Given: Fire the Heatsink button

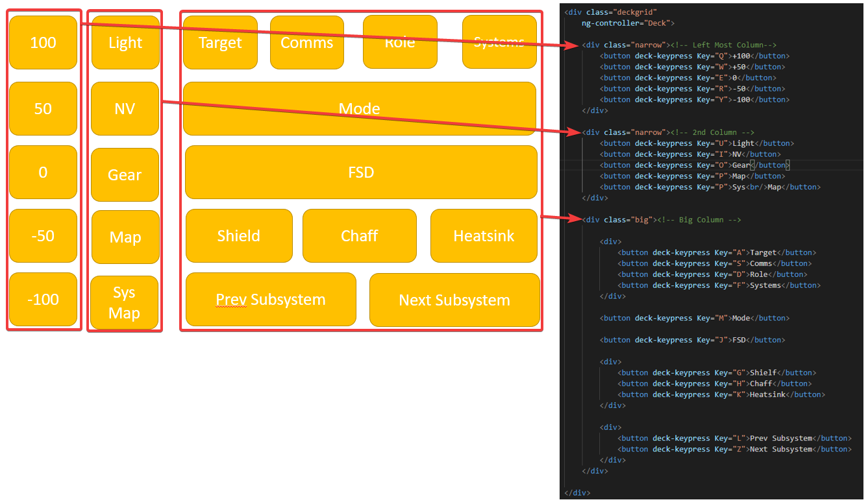Looking at the screenshot, I should (x=484, y=235).
